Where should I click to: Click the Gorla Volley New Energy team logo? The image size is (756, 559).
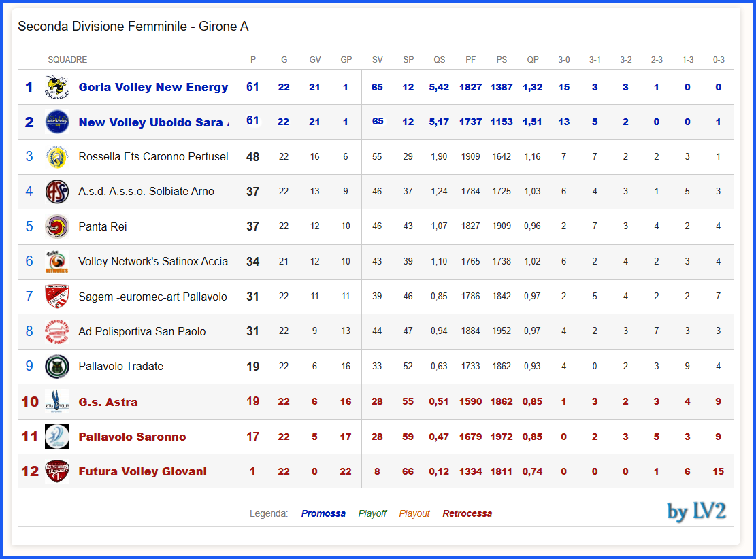coord(57,87)
